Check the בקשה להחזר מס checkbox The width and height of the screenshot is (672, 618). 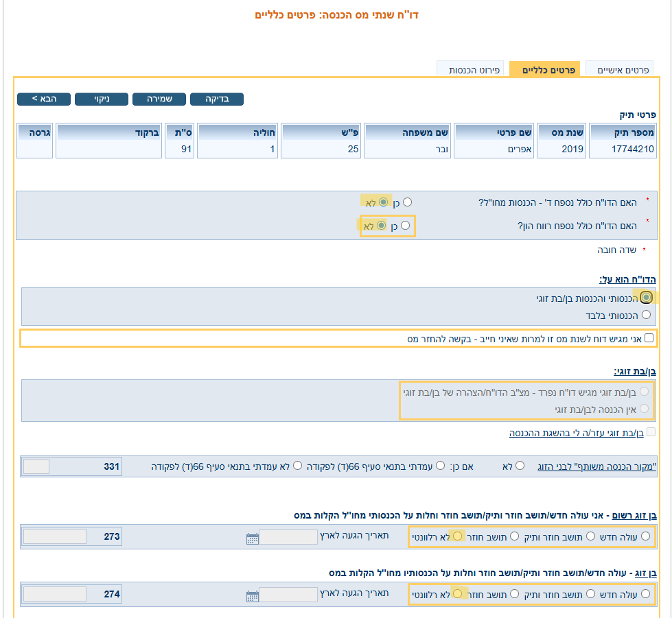click(x=649, y=338)
